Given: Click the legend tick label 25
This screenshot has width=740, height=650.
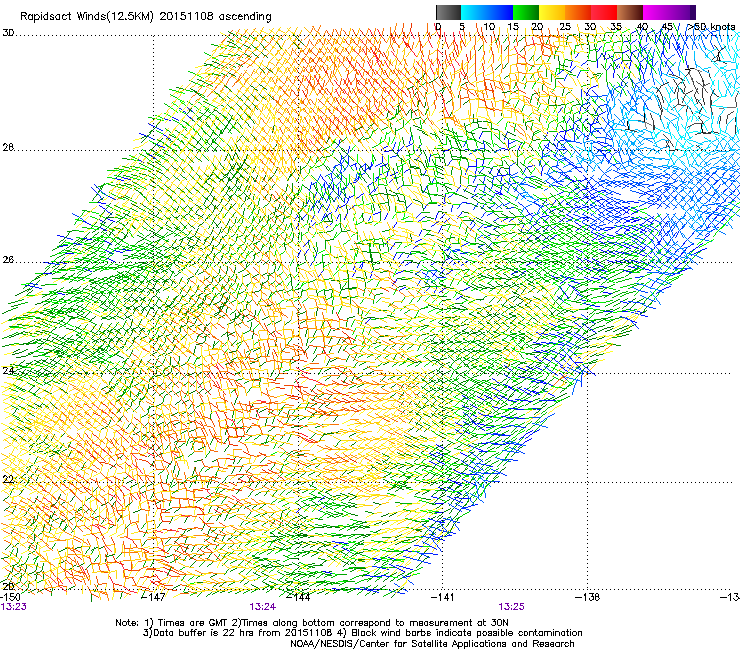Looking at the screenshot, I should (565, 26).
